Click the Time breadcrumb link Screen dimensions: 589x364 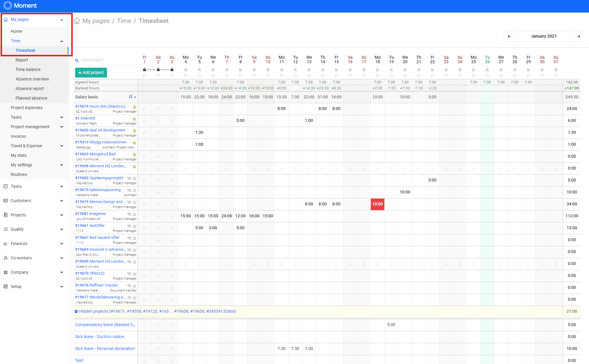[124, 21]
